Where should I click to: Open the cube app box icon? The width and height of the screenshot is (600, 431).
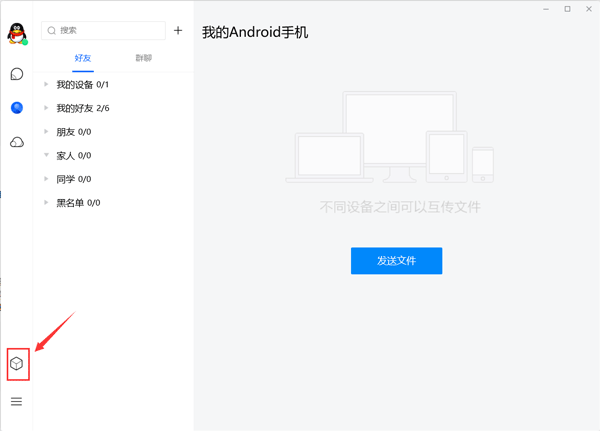click(16, 364)
